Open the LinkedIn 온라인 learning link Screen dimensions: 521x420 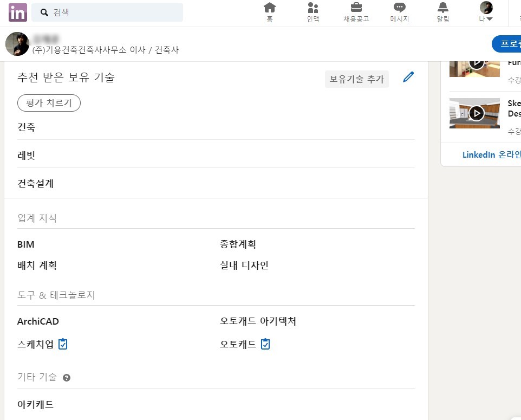pyautogui.click(x=491, y=154)
